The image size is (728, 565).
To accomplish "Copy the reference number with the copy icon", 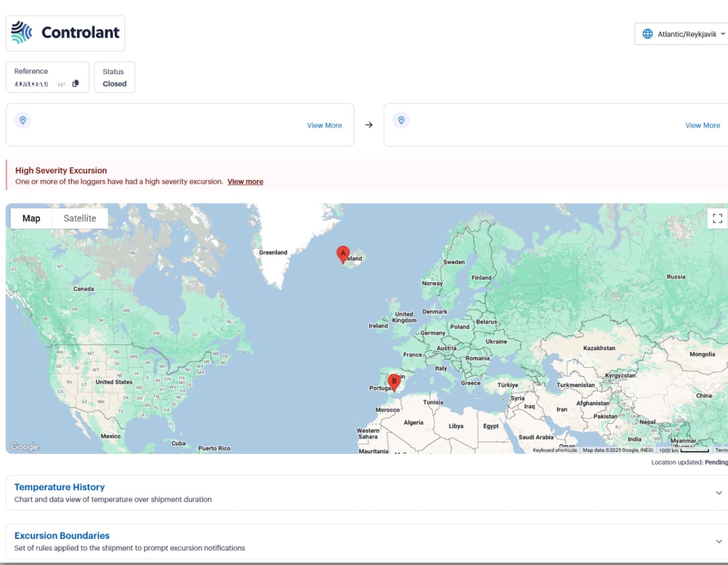I will pos(76,84).
